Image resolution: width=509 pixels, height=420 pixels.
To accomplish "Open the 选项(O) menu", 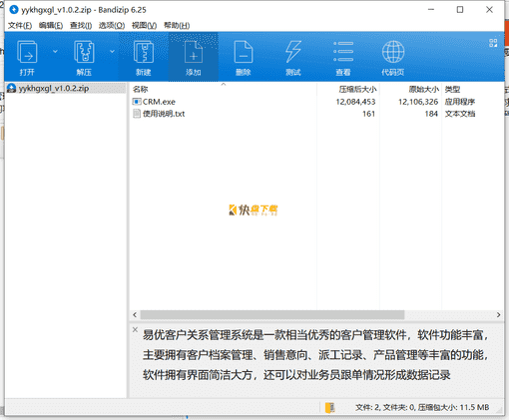I will click(112, 25).
